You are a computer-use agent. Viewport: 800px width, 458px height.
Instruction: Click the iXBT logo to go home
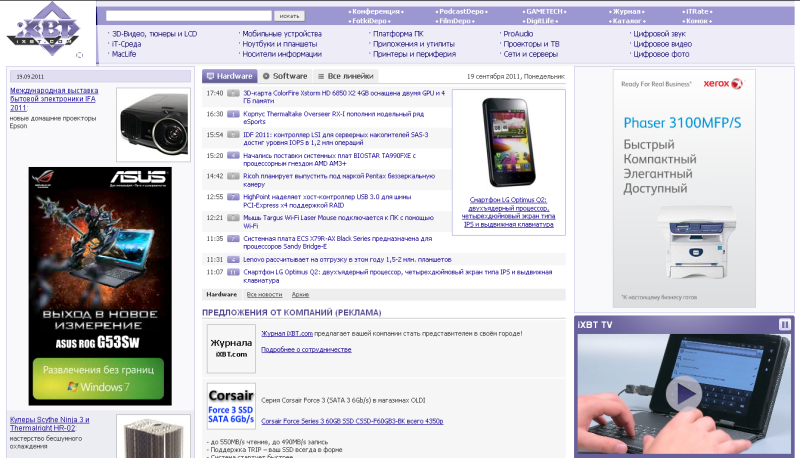[x=43, y=29]
